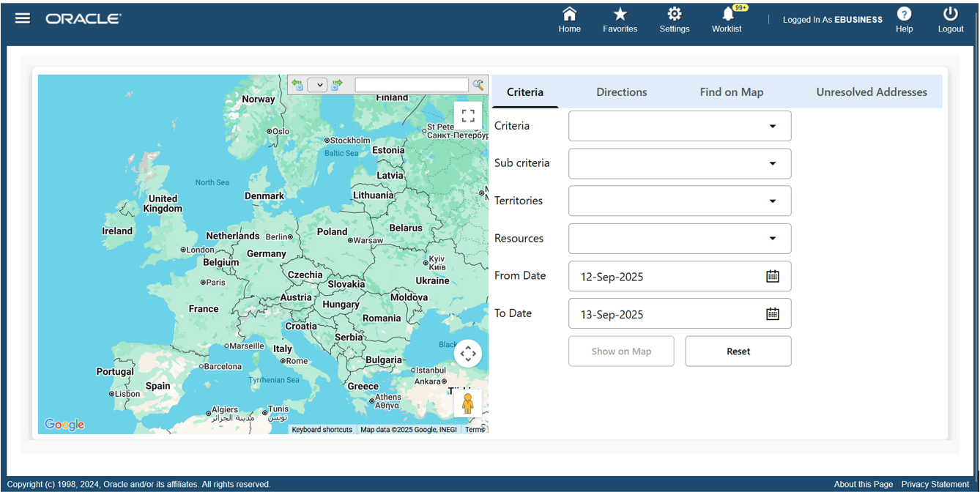Click the map pan control
The image size is (980, 492).
[468, 353]
